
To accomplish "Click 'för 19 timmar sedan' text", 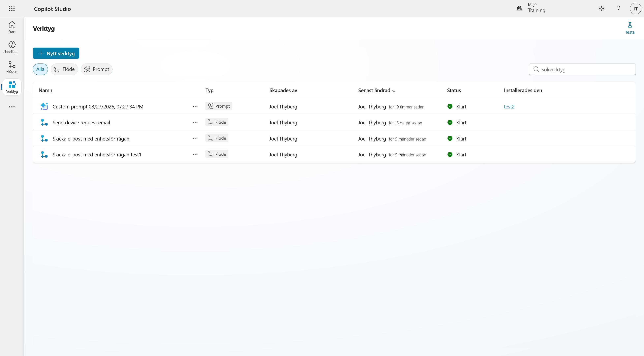I will coord(406,107).
